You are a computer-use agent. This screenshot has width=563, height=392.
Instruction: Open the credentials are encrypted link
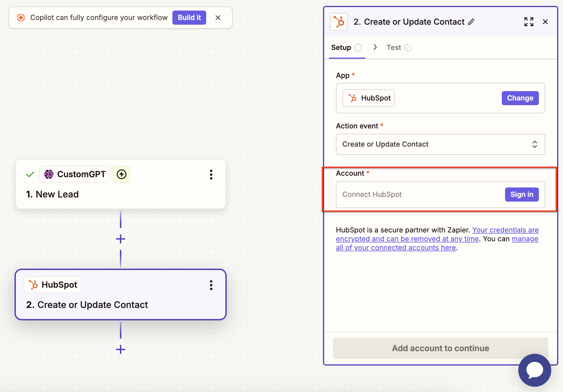[437, 234]
